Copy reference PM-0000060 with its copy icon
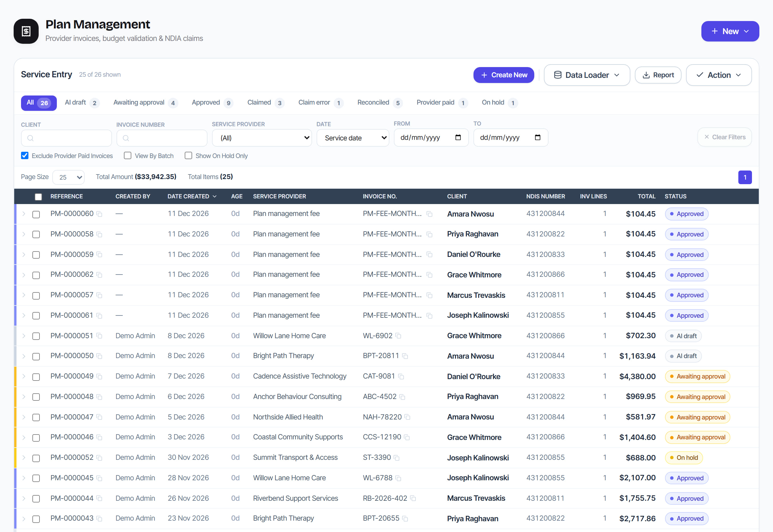Image resolution: width=773 pixels, height=532 pixels. 99,214
